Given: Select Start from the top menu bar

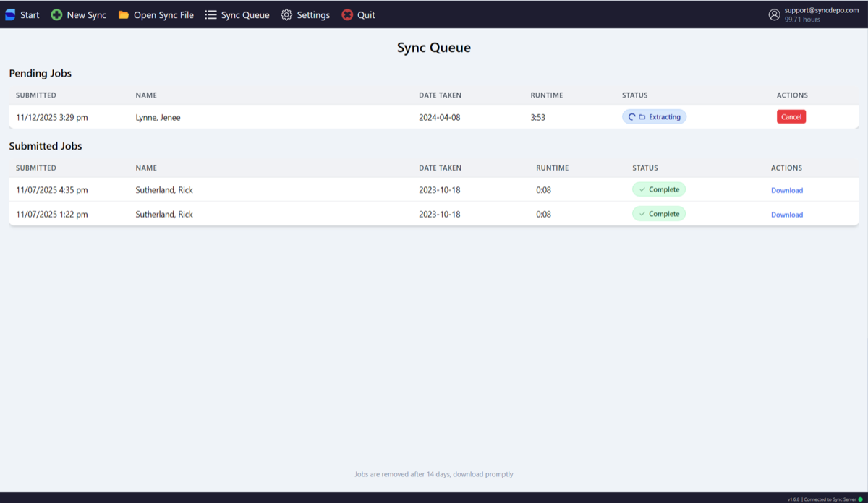Looking at the screenshot, I should tap(29, 14).
